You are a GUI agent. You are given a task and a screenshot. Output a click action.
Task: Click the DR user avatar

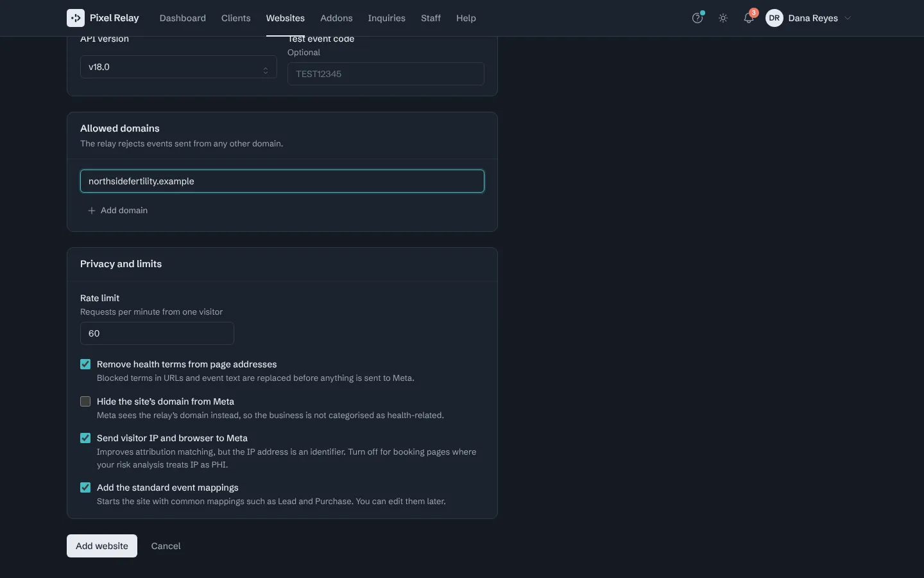[774, 18]
